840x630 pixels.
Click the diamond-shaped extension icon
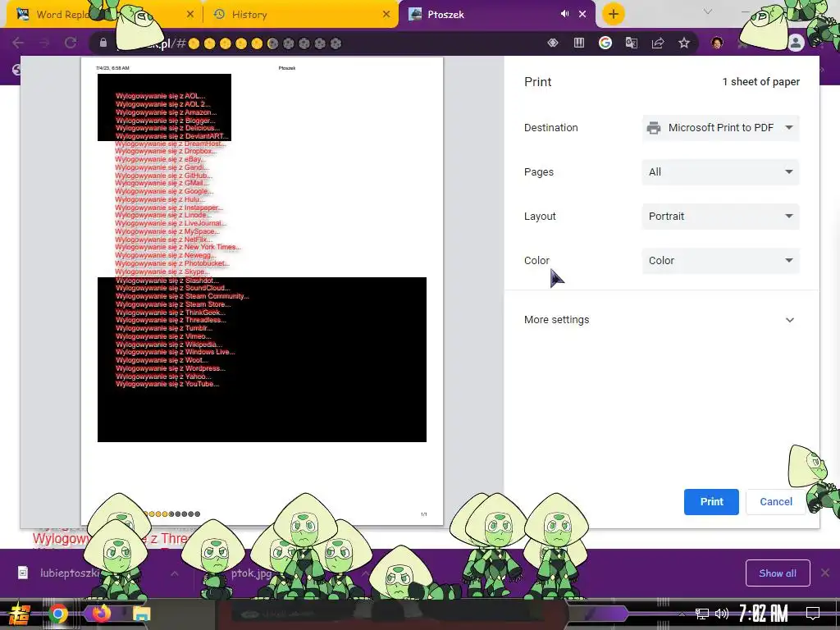pos(553,43)
